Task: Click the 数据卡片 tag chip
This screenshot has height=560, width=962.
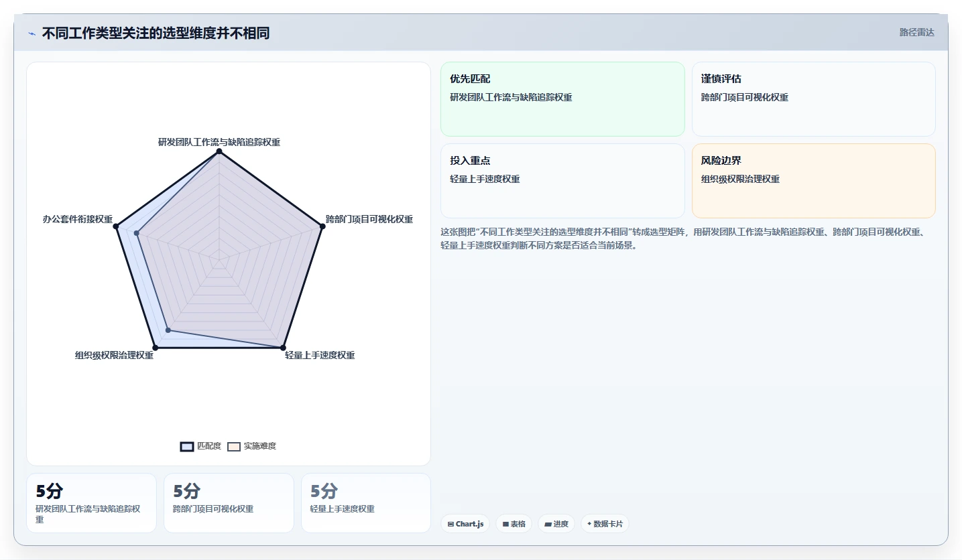Action: 605,524
